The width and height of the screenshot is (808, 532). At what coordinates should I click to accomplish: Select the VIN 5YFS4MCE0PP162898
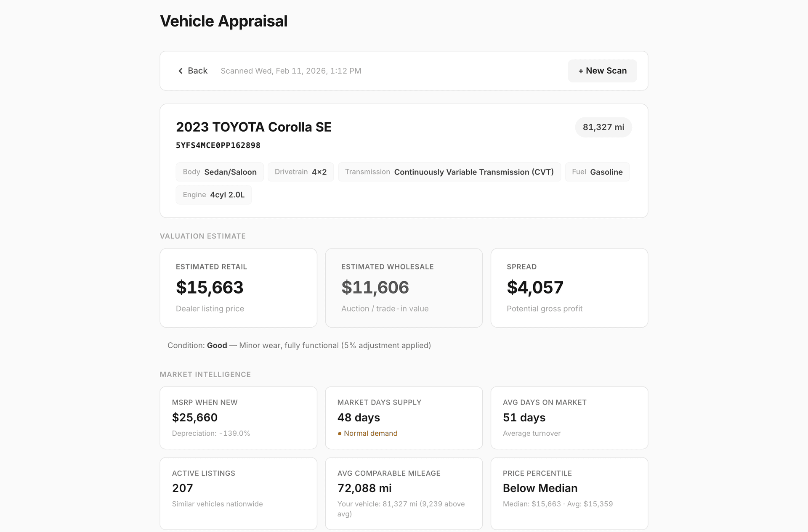[x=218, y=145]
